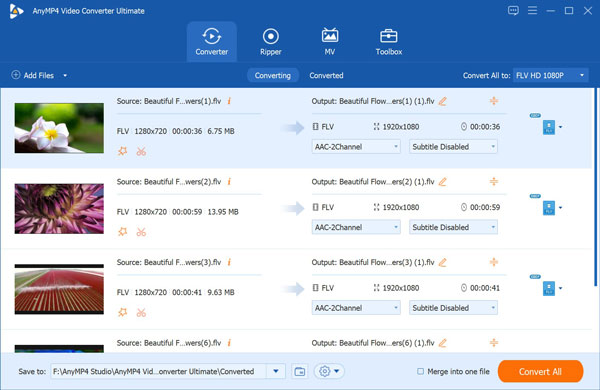Image resolution: width=600 pixels, height=390 pixels.
Task: Edit effects for Flowers(1) with star icon
Action: tap(122, 151)
